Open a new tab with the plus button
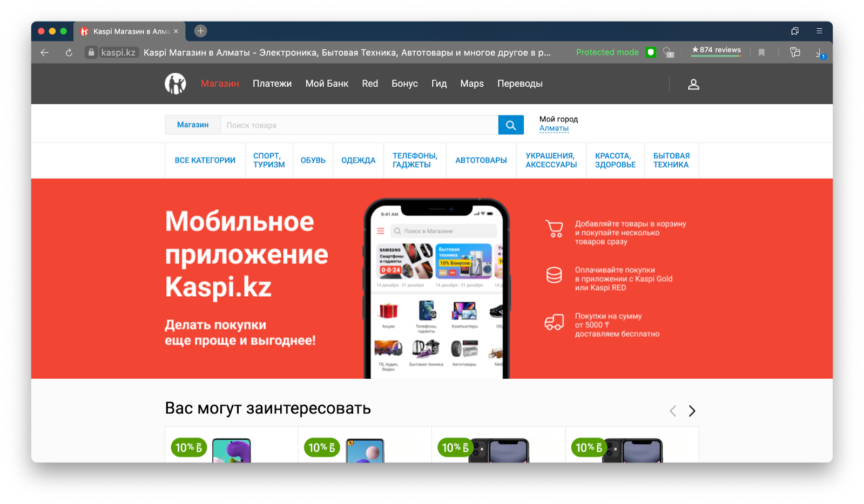 coord(201,31)
